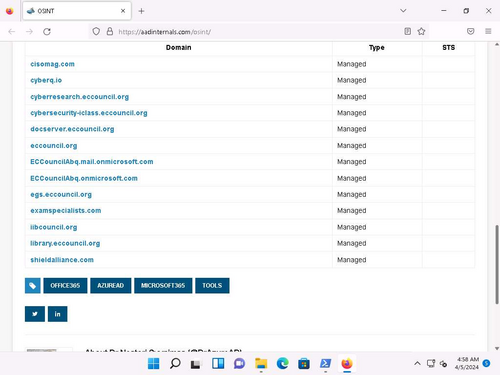This screenshot has width=500, height=375.
Task: Open the reader view icon in address bar
Action: click(x=407, y=31)
